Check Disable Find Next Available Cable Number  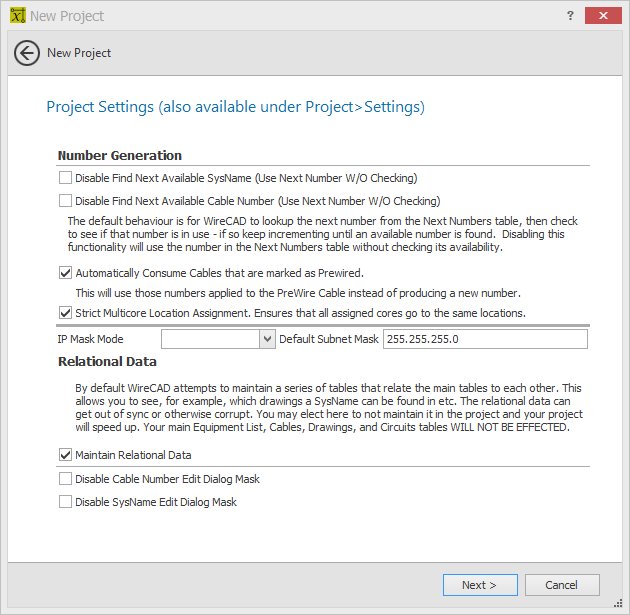click(x=65, y=200)
